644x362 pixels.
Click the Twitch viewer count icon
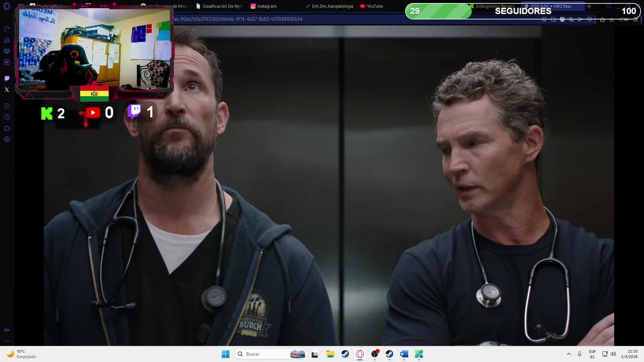click(134, 112)
